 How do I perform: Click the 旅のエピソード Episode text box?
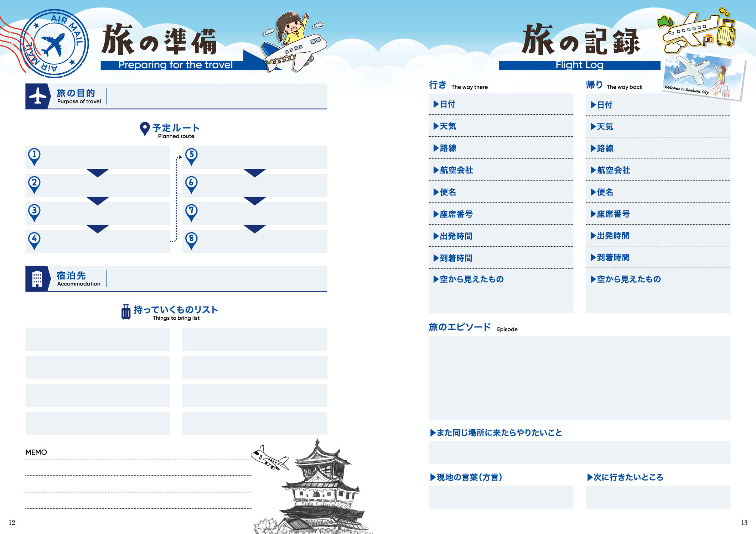[579, 378]
